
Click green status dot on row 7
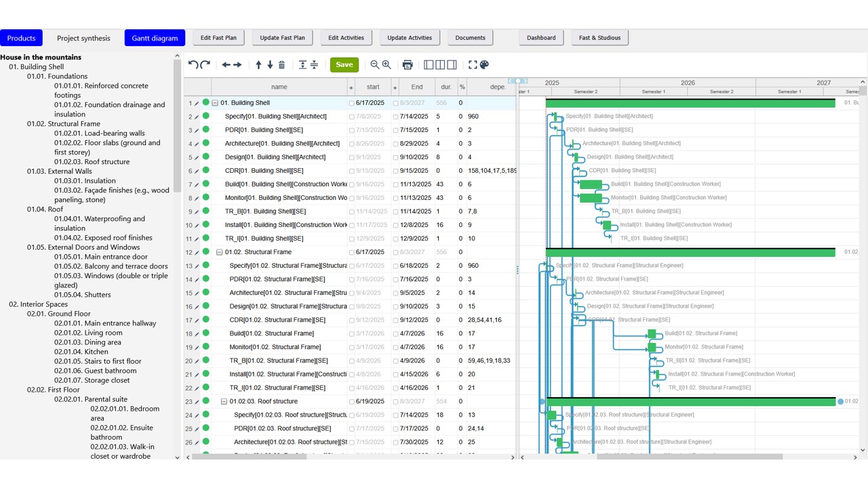coord(205,184)
